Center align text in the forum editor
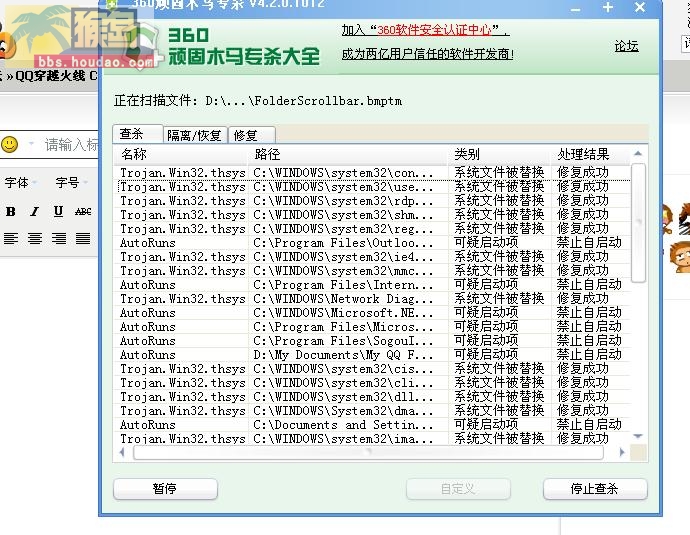The width and height of the screenshot is (690, 535). point(35,238)
